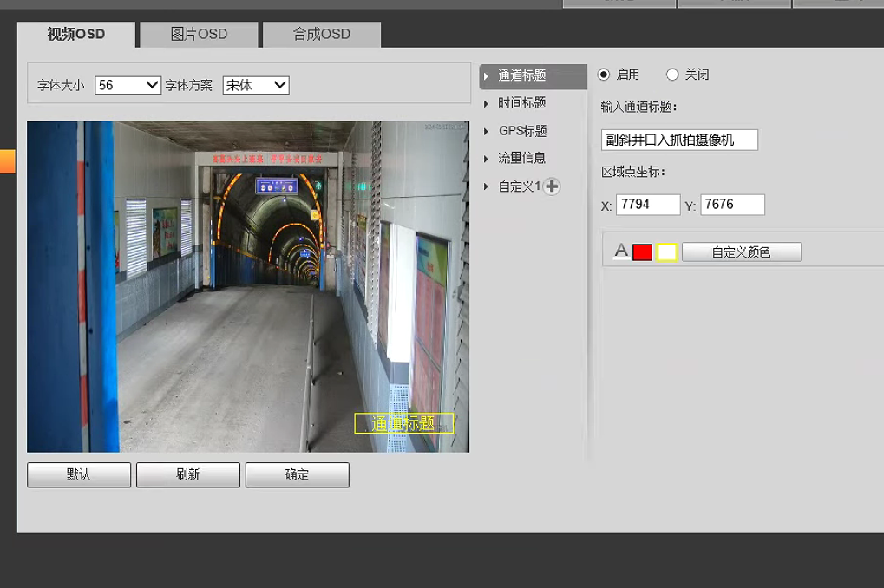This screenshot has width=884, height=588.
Task: Enable the channel title with 启用
Action: coord(605,75)
